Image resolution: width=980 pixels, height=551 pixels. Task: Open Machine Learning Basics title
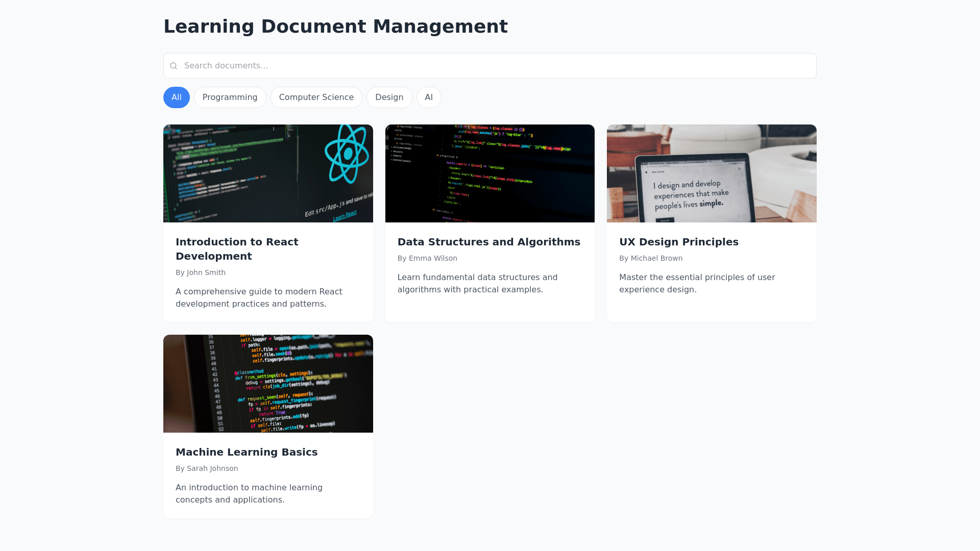click(x=247, y=452)
